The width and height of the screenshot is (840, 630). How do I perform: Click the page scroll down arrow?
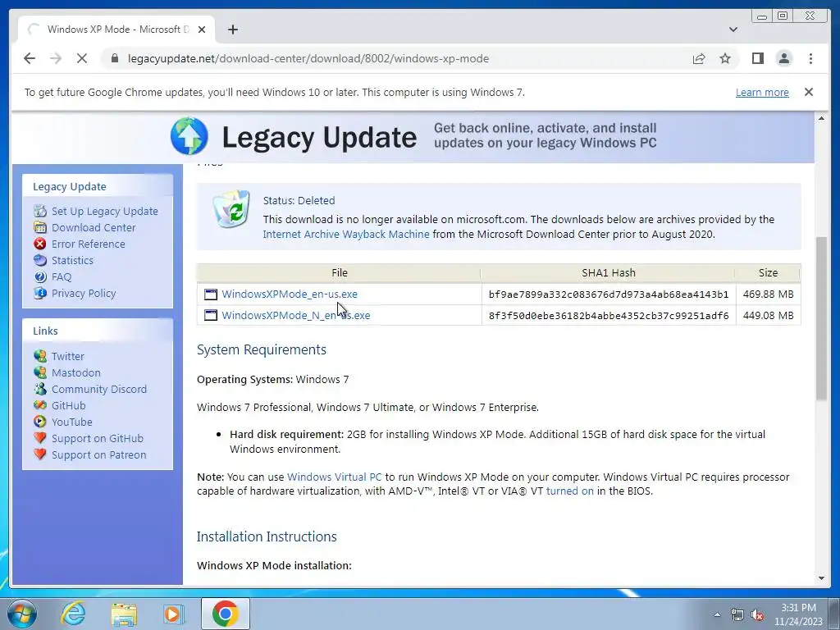click(x=821, y=578)
